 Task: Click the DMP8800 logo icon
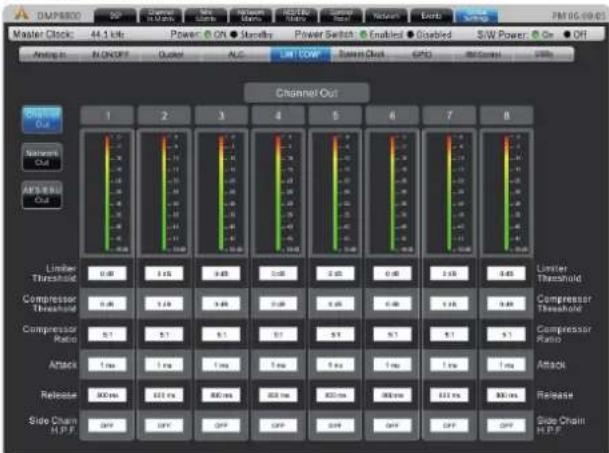[21, 14]
